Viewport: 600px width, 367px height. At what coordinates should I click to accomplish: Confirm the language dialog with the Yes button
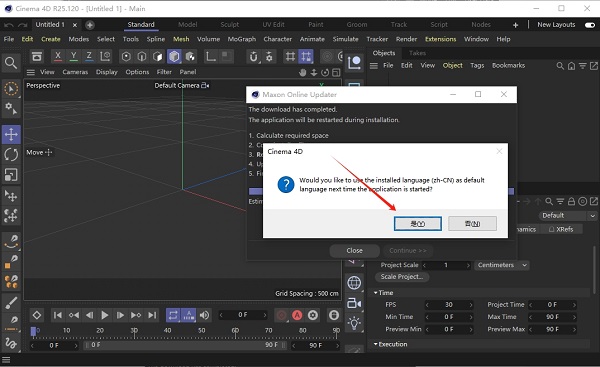click(417, 223)
